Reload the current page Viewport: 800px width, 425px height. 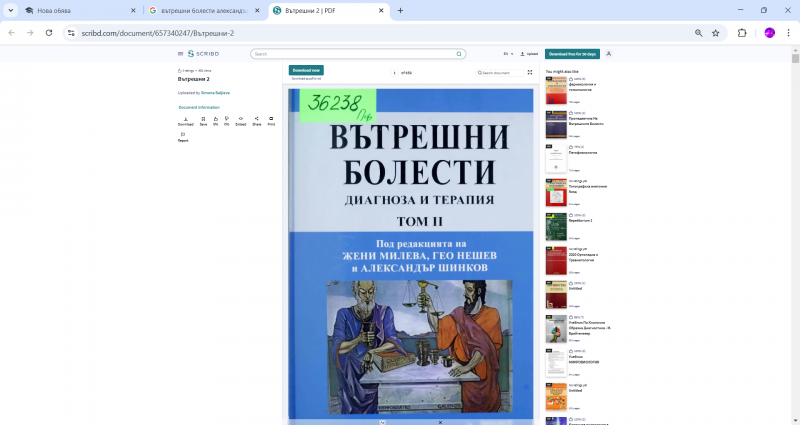pyautogui.click(x=49, y=33)
